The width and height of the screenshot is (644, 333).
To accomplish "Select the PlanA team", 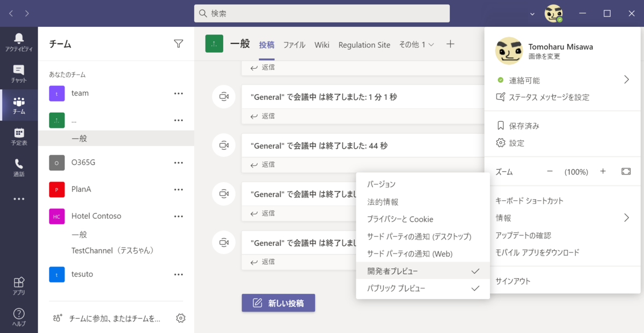I will point(81,189).
